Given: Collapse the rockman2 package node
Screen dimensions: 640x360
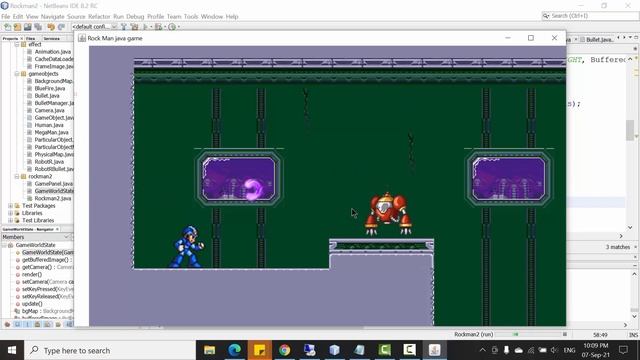Looking at the screenshot, I should 17,176.
